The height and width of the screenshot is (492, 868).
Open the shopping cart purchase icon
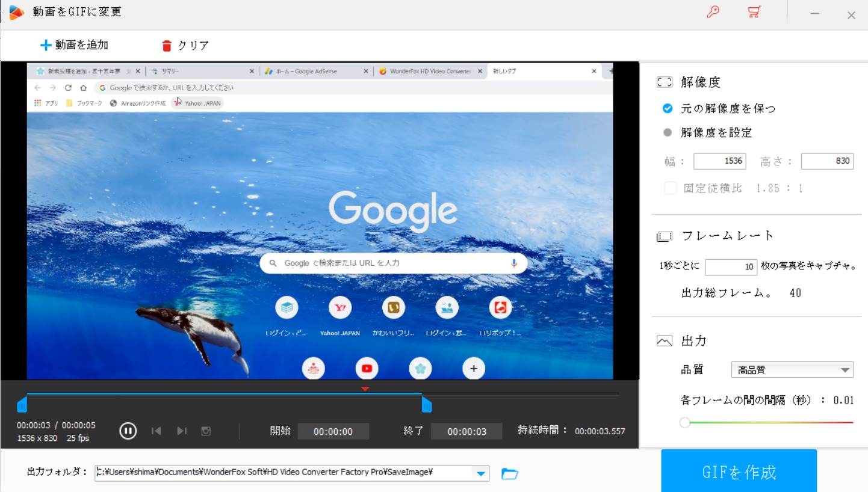[754, 13]
